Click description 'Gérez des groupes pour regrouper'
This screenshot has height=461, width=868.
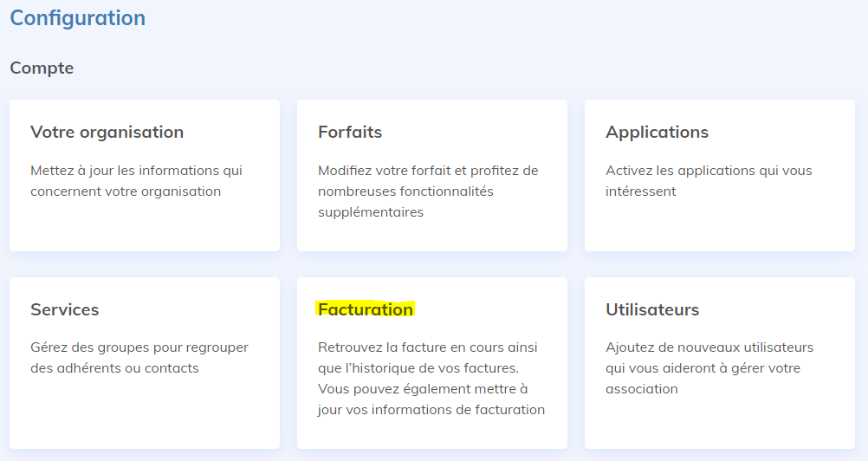pos(139,358)
